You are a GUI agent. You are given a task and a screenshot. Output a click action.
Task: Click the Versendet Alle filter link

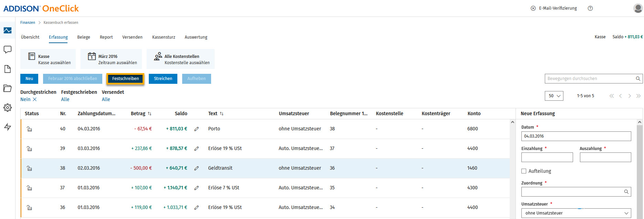coord(106,99)
